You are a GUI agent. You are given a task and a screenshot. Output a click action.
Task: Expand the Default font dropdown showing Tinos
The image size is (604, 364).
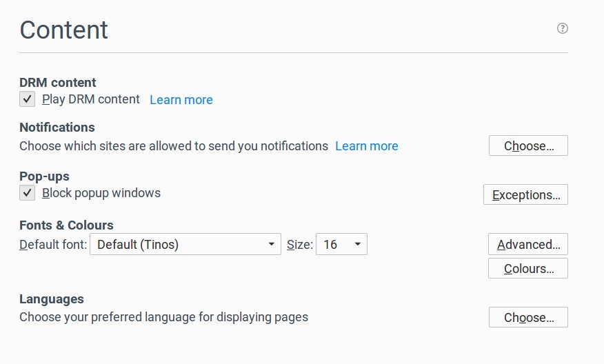click(185, 245)
